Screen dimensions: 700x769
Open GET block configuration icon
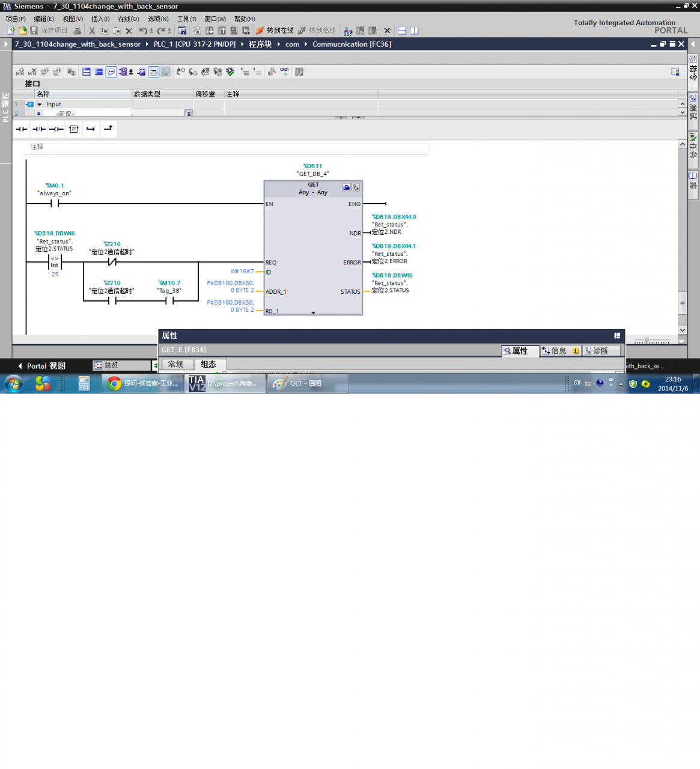(x=347, y=187)
